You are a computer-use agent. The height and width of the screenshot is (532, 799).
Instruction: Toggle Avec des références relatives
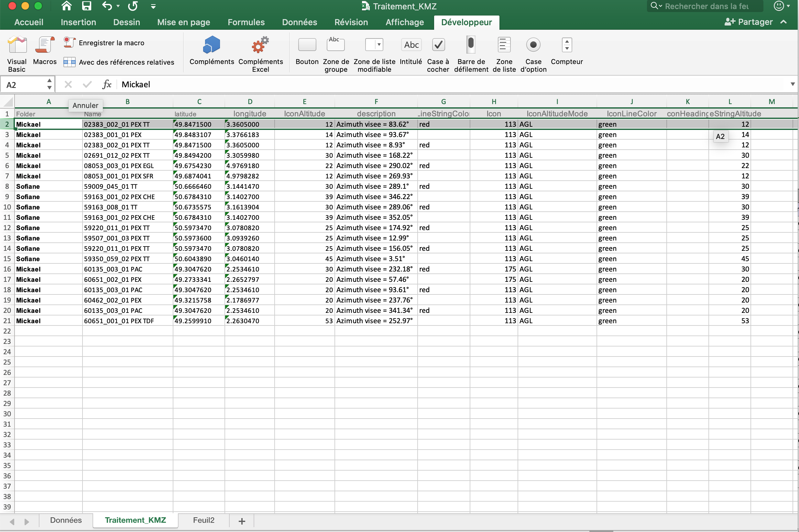[119, 62]
